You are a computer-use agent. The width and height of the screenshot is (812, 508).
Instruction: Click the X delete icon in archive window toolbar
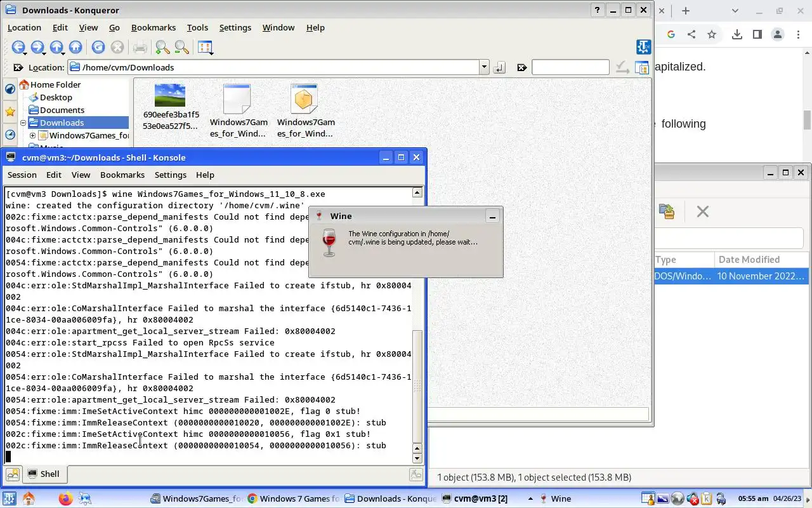point(702,211)
